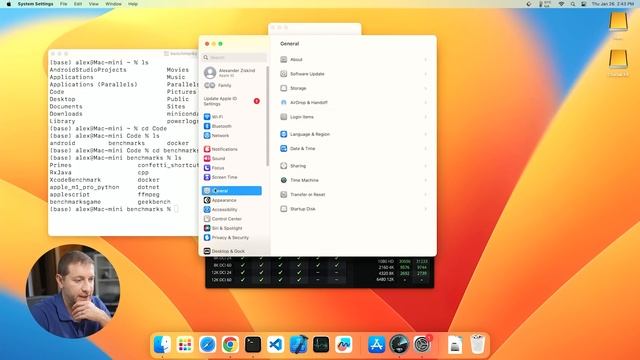This screenshot has height=360, width=640.
Task: Expand the Storage row chevron
Action: (426, 88)
